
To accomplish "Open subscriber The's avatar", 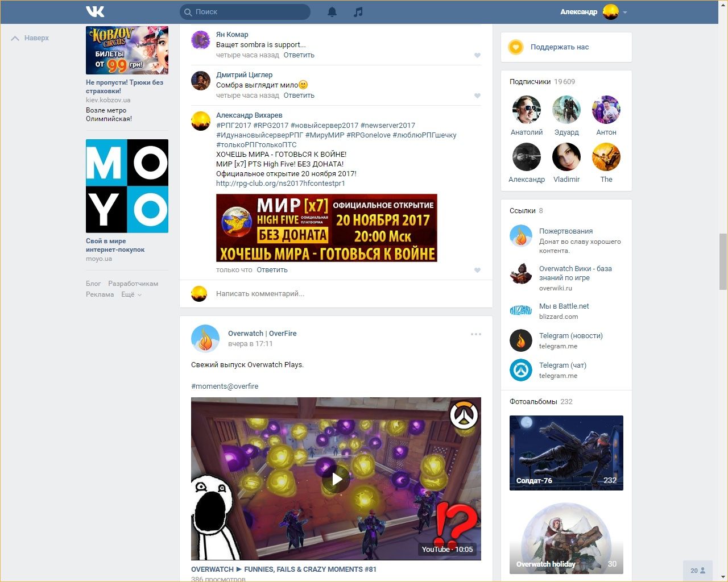I will (606, 157).
